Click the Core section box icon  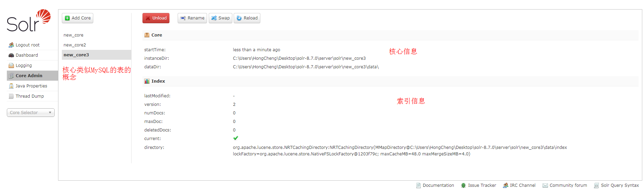147,35
